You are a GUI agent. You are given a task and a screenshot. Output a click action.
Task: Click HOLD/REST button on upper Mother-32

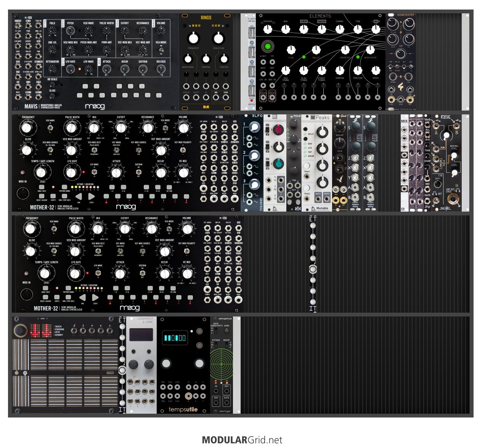click(x=42, y=187)
